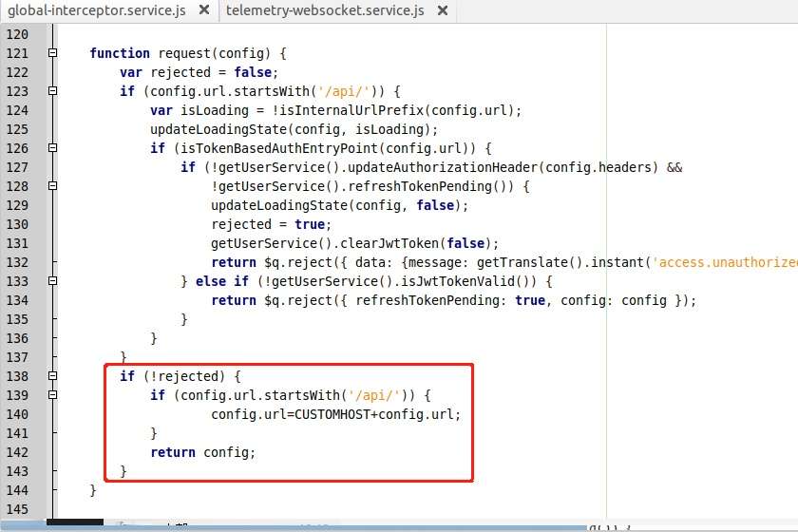Click the 'return config;' statement
Viewport: 798px width, 532px height.
coord(202,452)
